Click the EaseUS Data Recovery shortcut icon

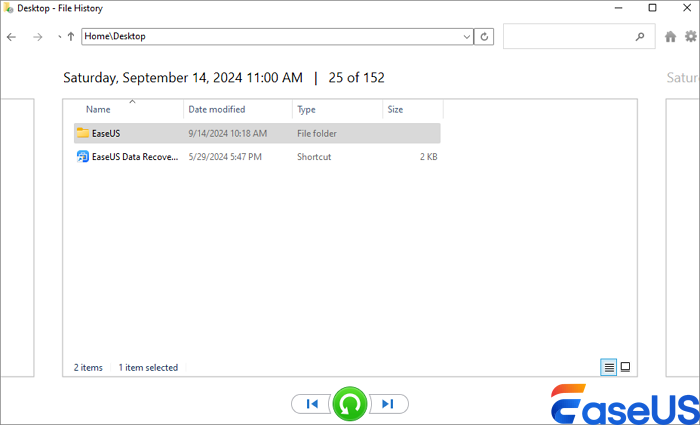[83, 157]
